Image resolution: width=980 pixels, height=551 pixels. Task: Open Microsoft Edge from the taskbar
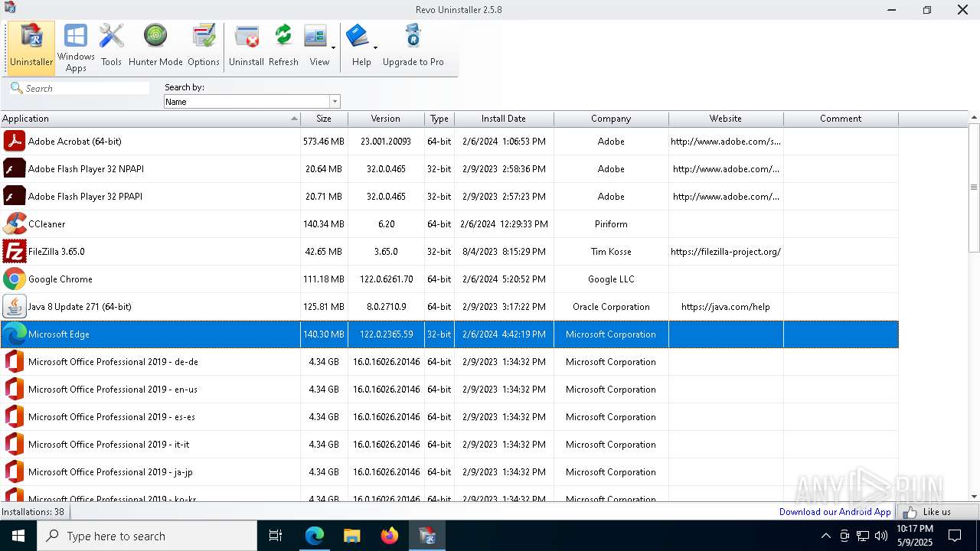click(x=315, y=536)
